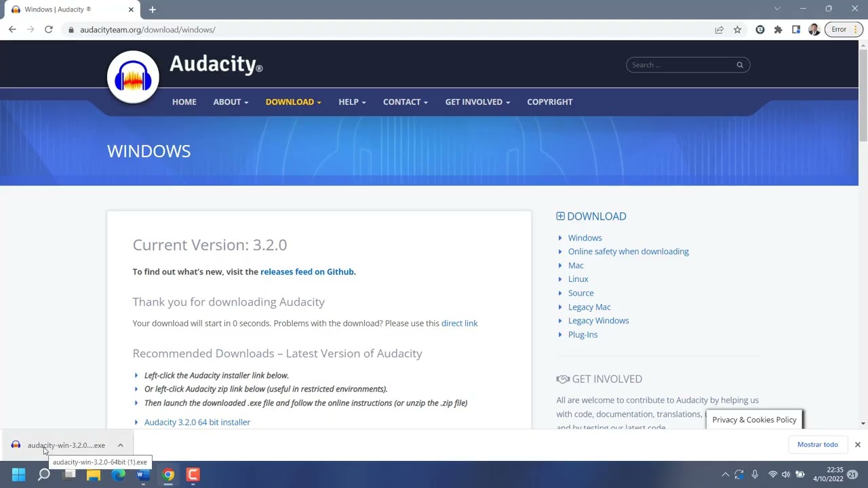This screenshot has width=868, height=488.
Task: Open the red Camtasia taskbar icon
Action: pyautogui.click(x=193, y=475)
